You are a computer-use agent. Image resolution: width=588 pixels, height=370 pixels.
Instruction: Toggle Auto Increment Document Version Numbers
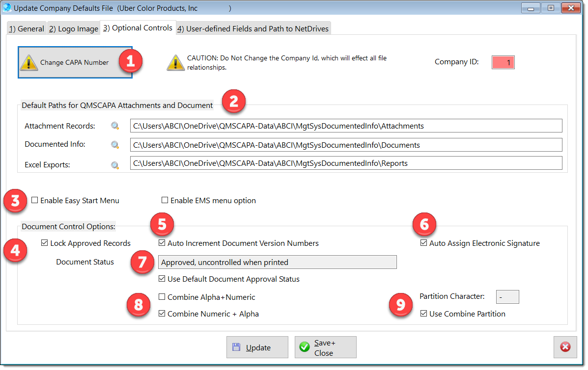(162, 243)
